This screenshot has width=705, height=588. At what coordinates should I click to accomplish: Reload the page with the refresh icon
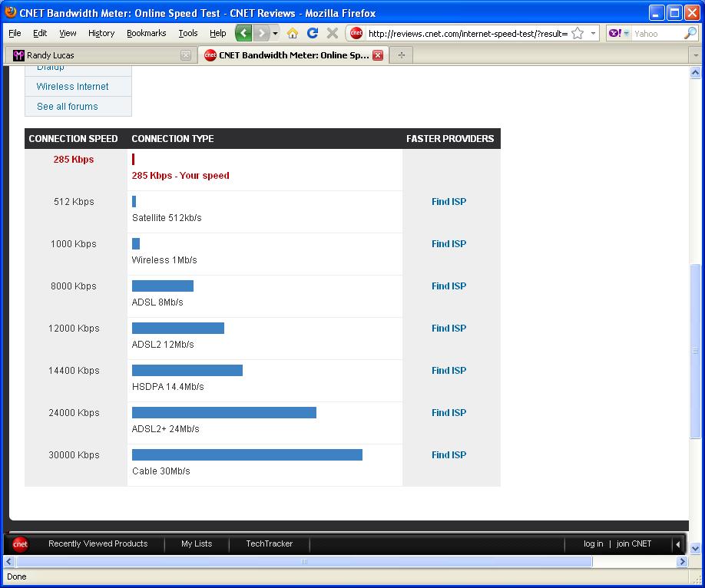coord(313,33)
